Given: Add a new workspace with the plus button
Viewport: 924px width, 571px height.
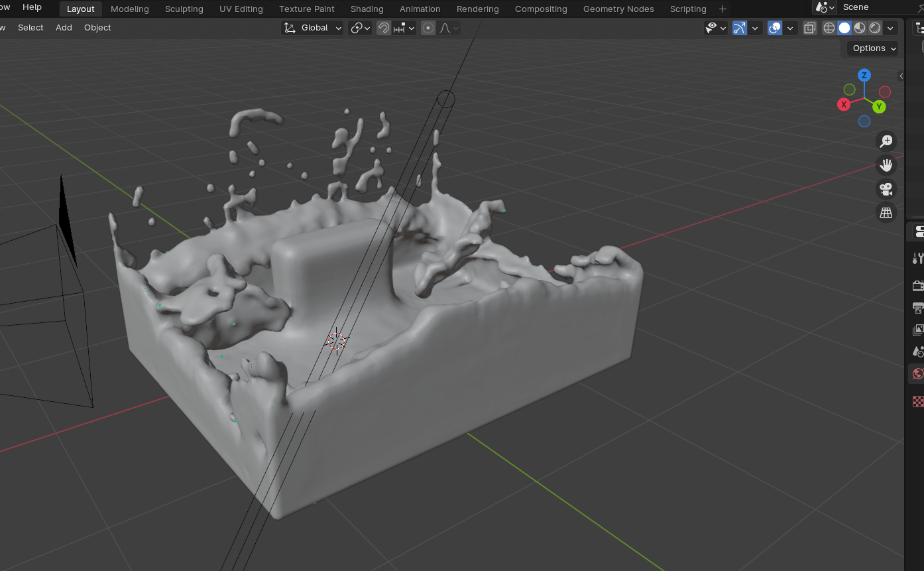Looking at the screenshot, I should point(722,9).
